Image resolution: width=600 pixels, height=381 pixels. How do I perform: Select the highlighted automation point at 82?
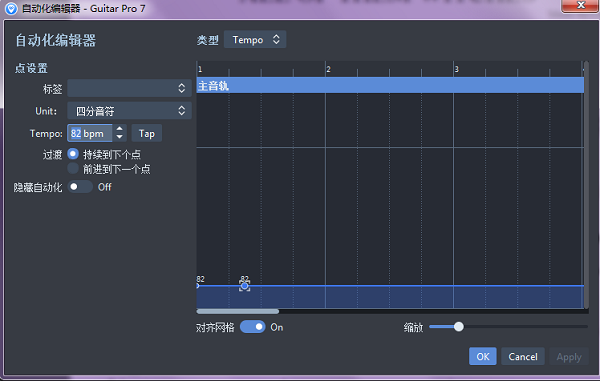(245, 285)
